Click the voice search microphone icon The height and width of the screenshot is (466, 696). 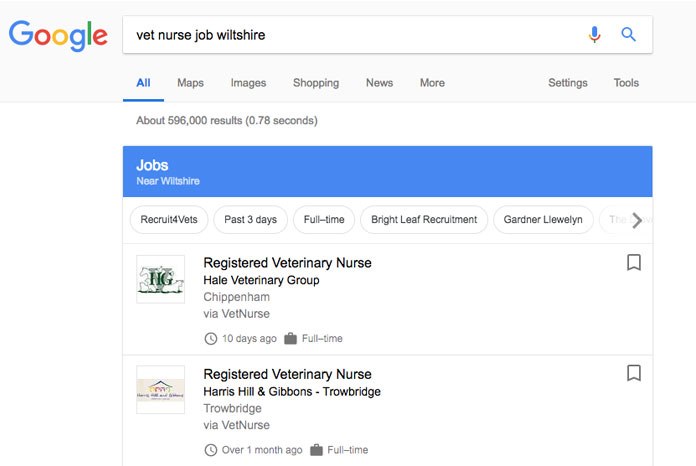594,35
